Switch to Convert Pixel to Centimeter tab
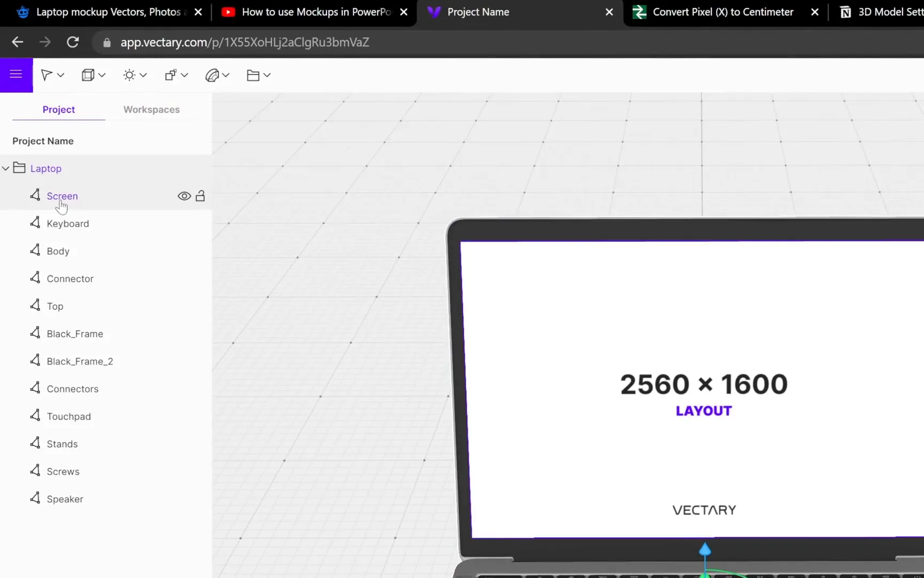This screenshot has width=924, height=578. (x=723, y=12)
